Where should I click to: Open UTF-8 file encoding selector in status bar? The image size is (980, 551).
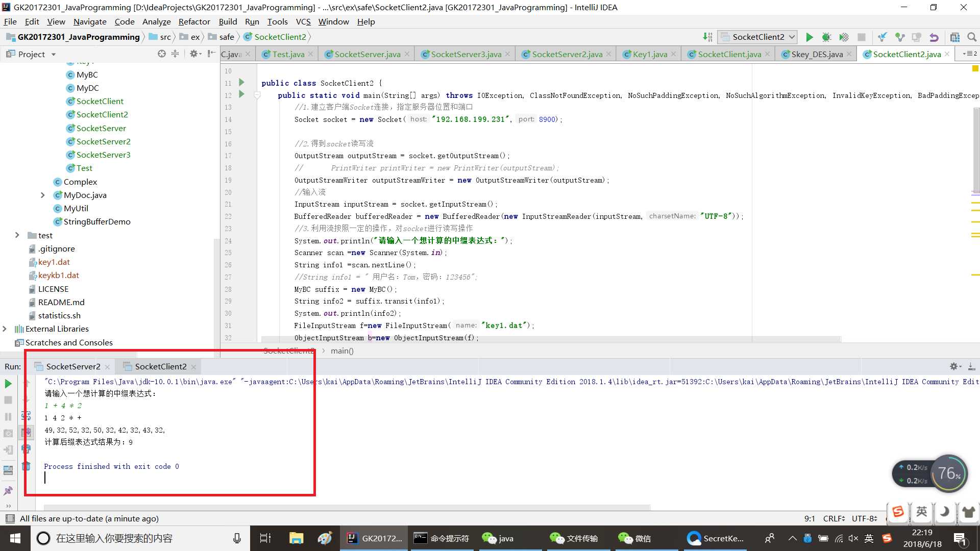[864, 518]
